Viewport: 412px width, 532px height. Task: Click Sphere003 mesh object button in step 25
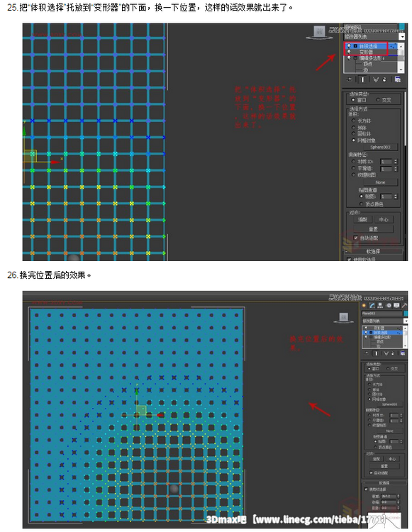380,148
